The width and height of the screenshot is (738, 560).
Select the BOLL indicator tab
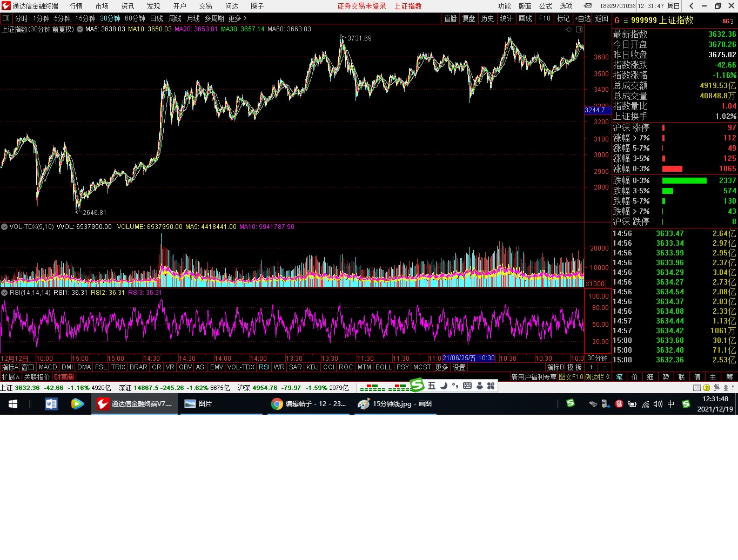tap(384, 367)
